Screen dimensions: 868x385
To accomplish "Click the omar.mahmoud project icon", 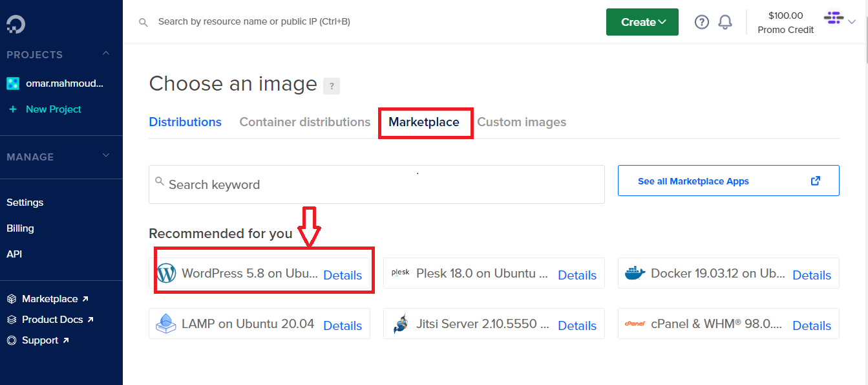I will tap(13, 83).
